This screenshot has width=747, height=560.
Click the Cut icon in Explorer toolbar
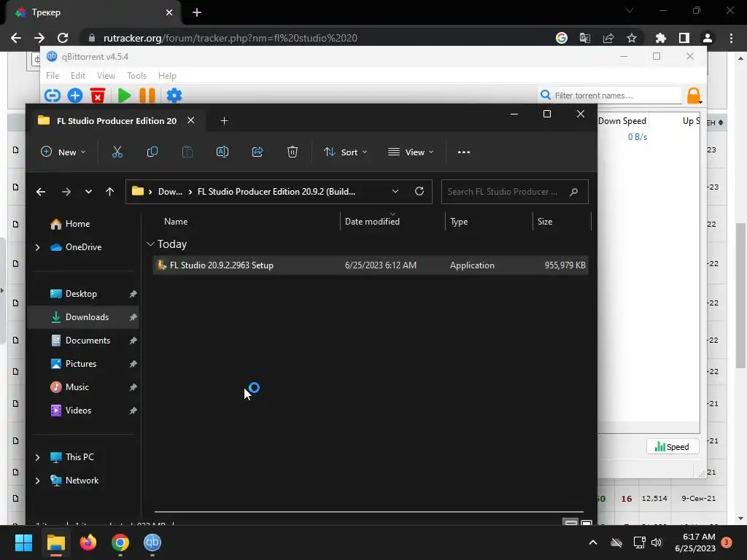click(117, 152)
